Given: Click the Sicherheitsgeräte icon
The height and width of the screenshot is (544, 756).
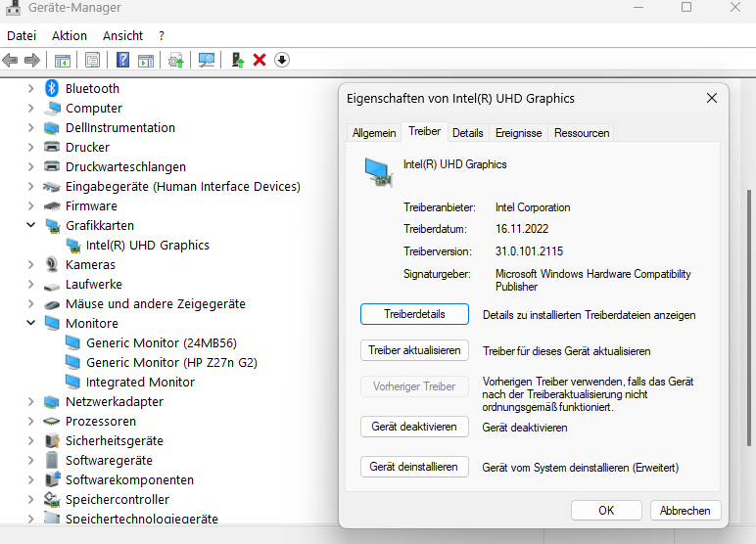Looking at the screenshot, I should click(x=52, y=441).
